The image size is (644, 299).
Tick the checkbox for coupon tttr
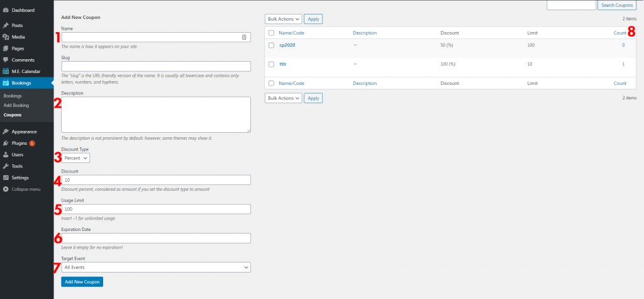click(x=271, y=64)
